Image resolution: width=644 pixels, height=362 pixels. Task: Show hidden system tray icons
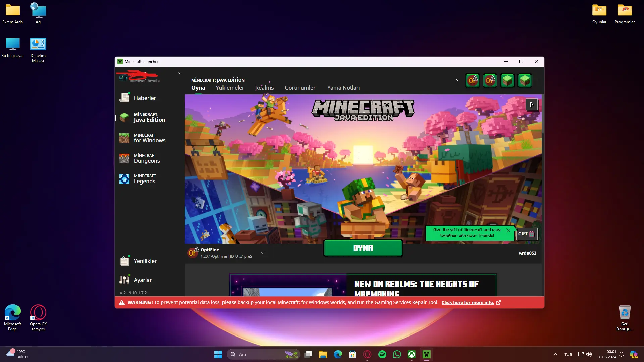[x=555, y=354]
